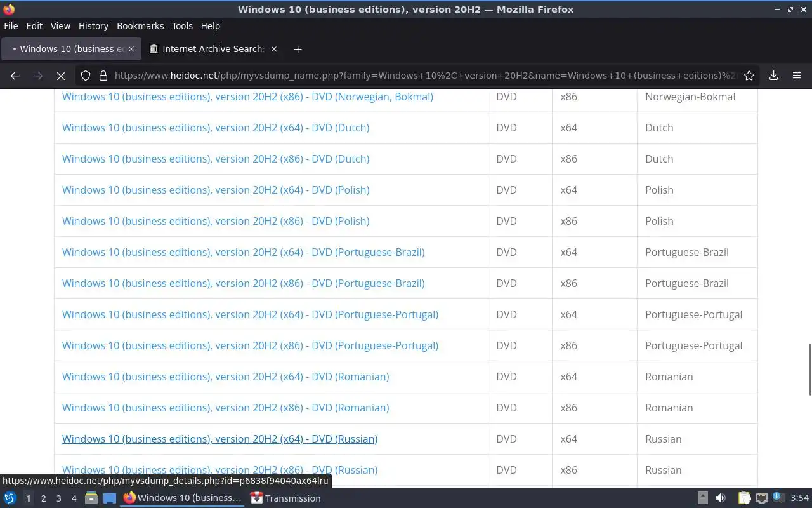Viewport: 812px width, 508px height.
Task: Switch to Transmission in the taskbar
Action: click(285, 498)
